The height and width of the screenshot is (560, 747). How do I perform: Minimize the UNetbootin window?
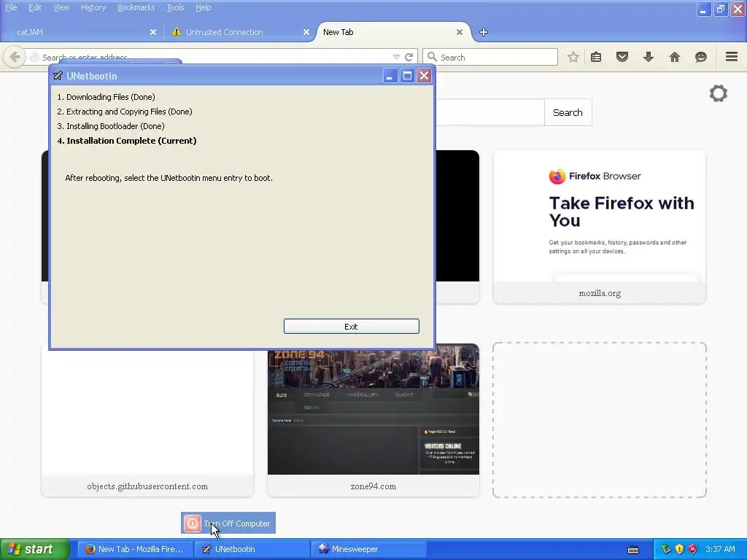pos(390,76)
